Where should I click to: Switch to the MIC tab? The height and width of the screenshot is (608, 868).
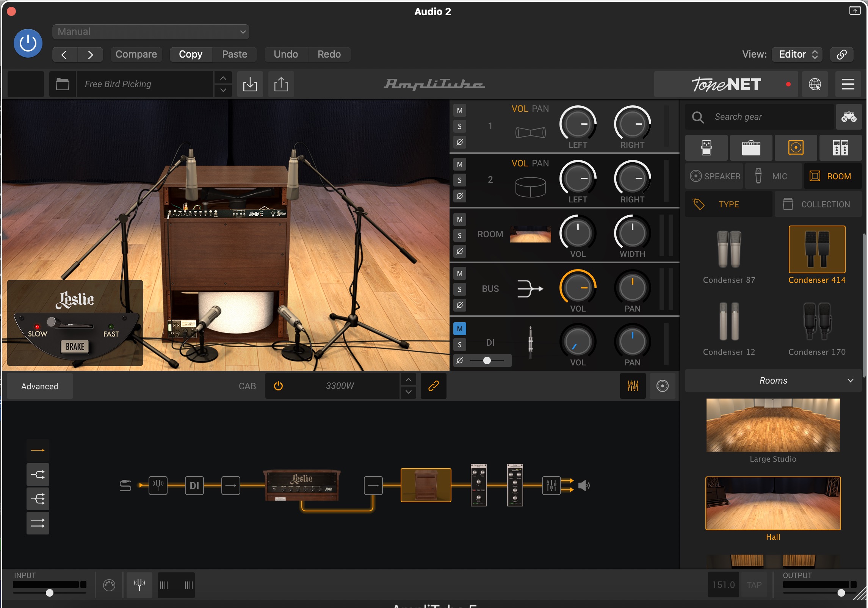click(774, 176)
